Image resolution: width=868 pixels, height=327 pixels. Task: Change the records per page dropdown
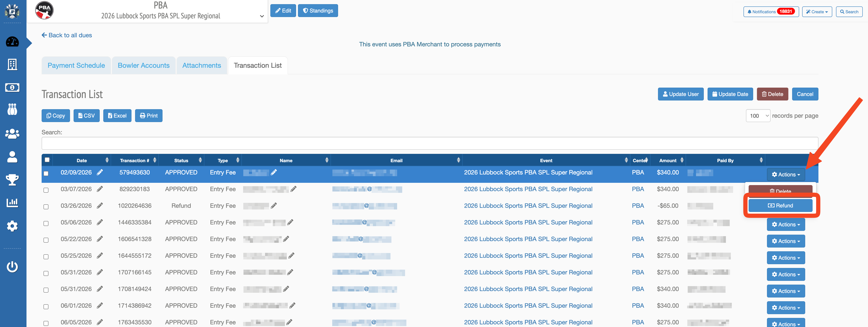tap(758, 116)
